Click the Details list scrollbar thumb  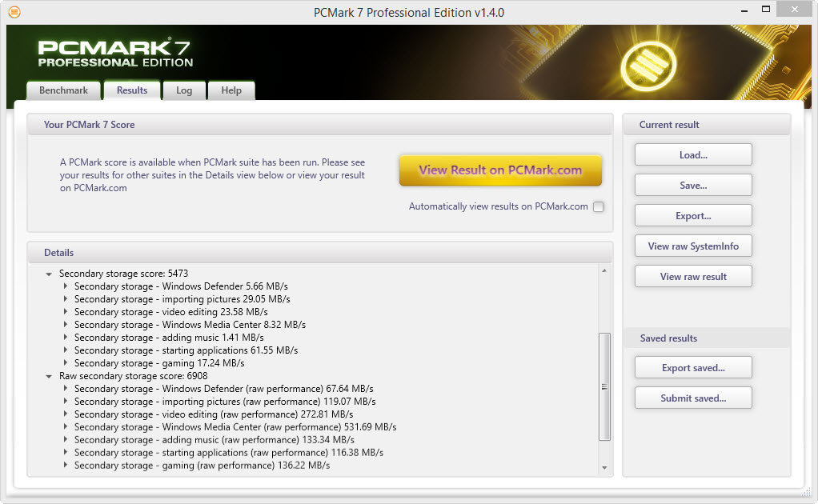(x=604, y=386)
